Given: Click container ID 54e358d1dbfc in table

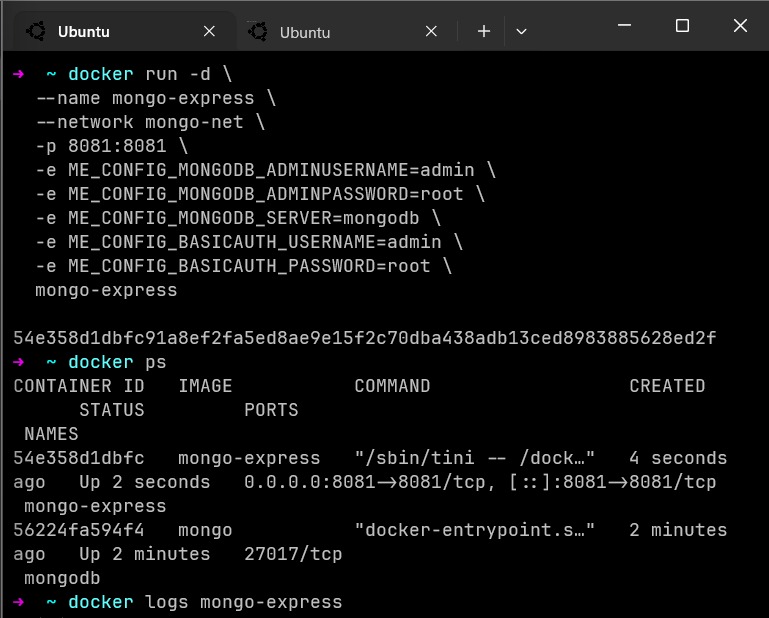Looking at the screenshot, I should pos(79,458).
